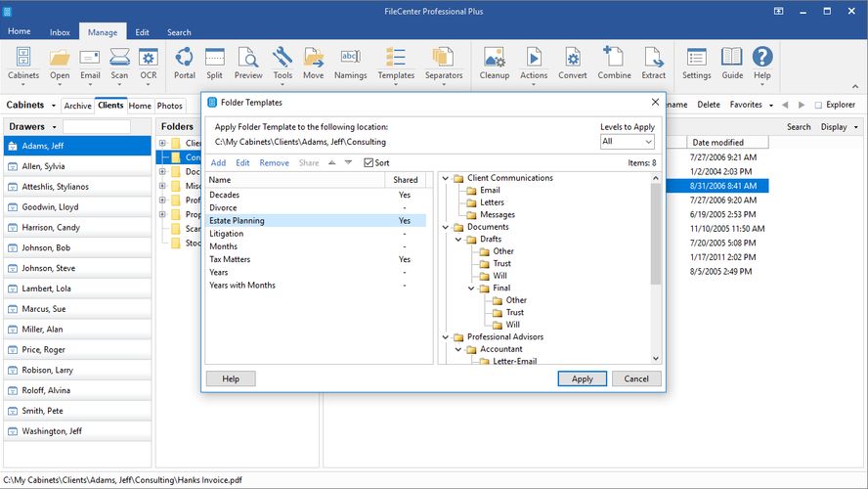Viewport: 868px width, 489px height.
Task: Click the Portal icon
Action: click(184, 62)
